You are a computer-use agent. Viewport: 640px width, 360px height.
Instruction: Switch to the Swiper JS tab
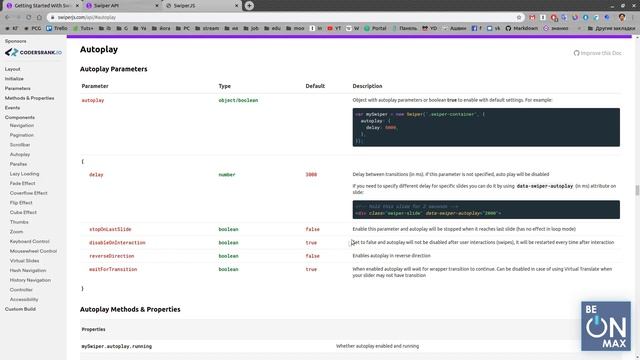pos(202,6)
